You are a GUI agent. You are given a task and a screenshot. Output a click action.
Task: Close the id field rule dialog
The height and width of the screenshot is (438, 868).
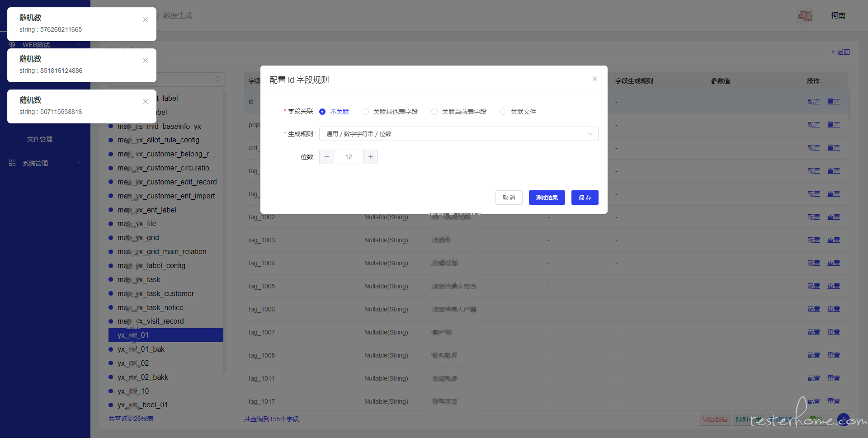595,79
